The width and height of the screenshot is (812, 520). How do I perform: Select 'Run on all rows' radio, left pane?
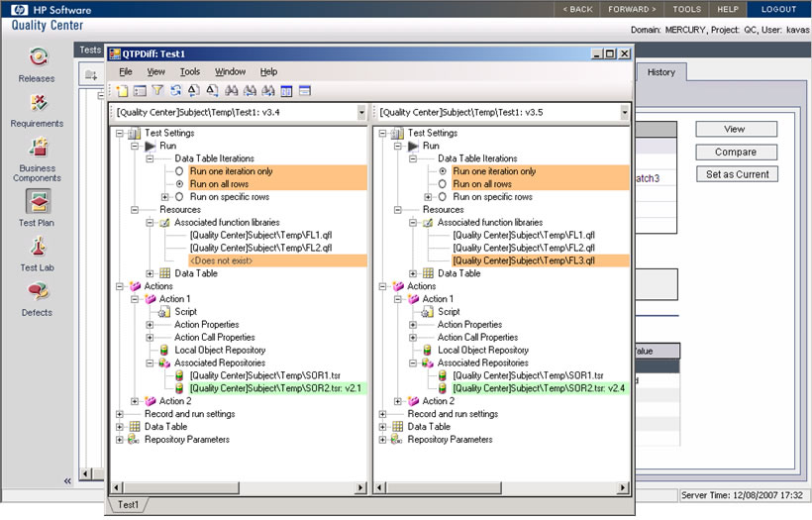pyautogui.click(x=179, y=184)
